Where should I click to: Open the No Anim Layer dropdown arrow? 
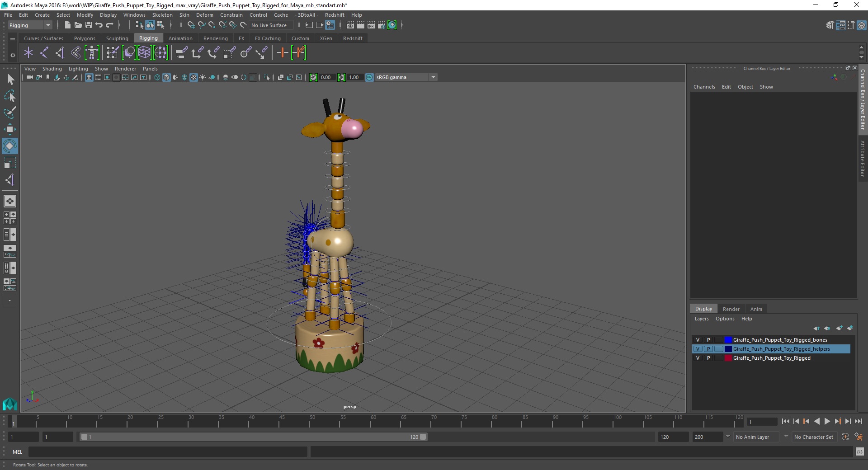(728, 437)
